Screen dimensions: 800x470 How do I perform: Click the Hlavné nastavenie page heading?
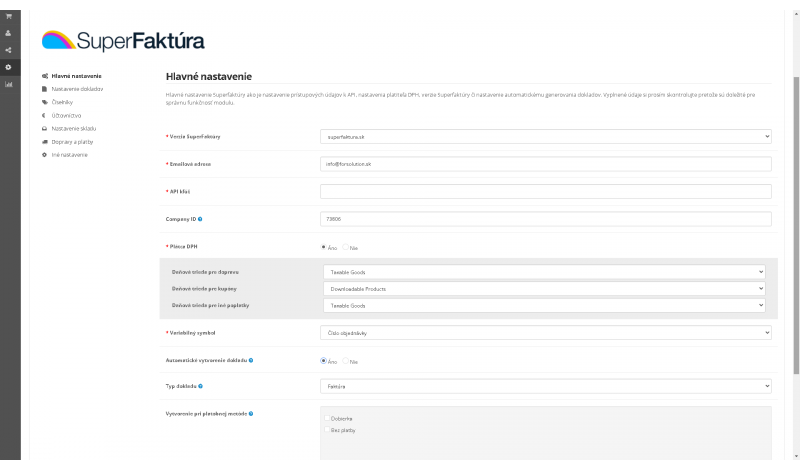[x=209, y=77]
